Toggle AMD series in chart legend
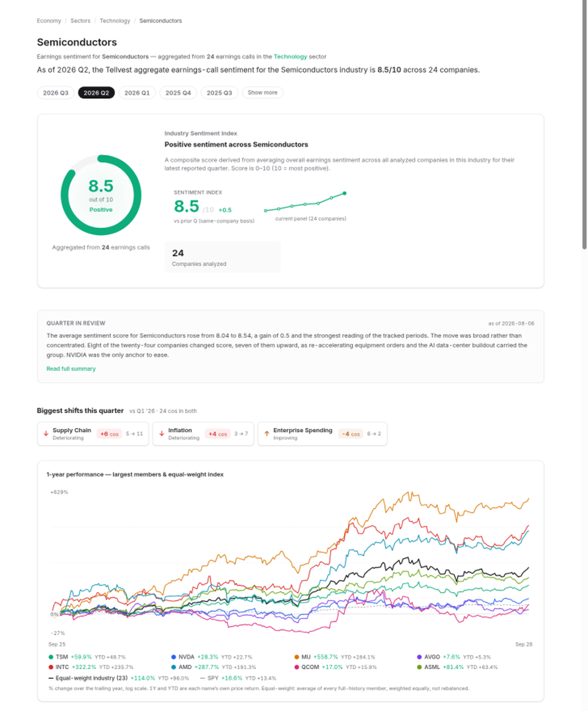This screenshot has height=711, width=588. tap(214, 667)
